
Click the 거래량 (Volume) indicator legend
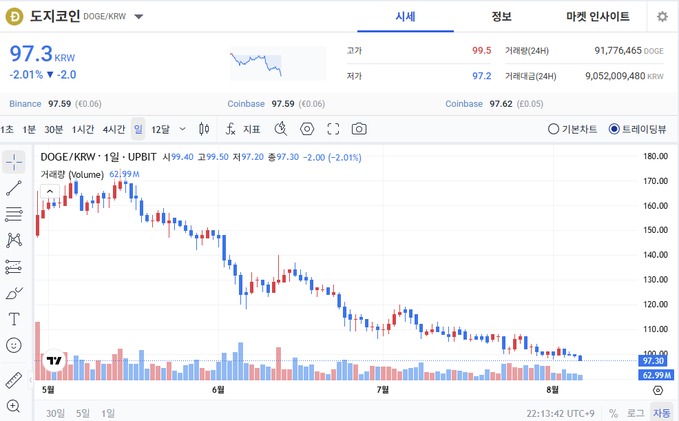pos(72,174)
